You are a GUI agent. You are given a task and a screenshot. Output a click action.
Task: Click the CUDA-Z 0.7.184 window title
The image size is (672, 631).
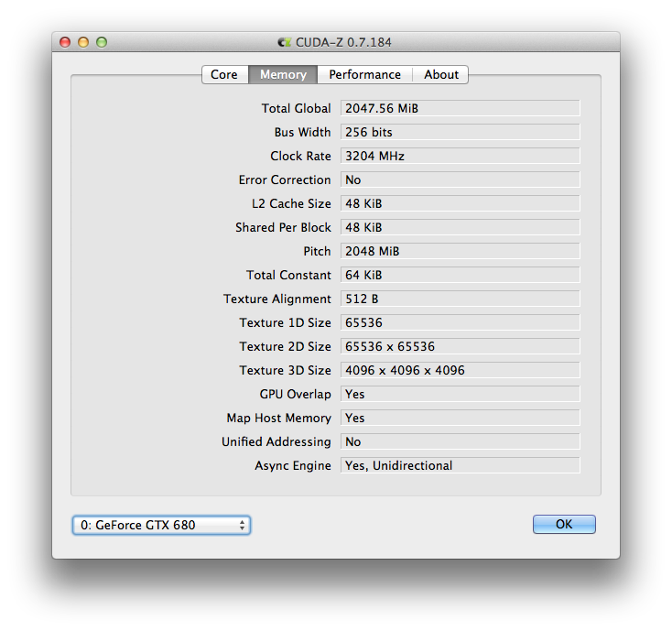(343, 42)
